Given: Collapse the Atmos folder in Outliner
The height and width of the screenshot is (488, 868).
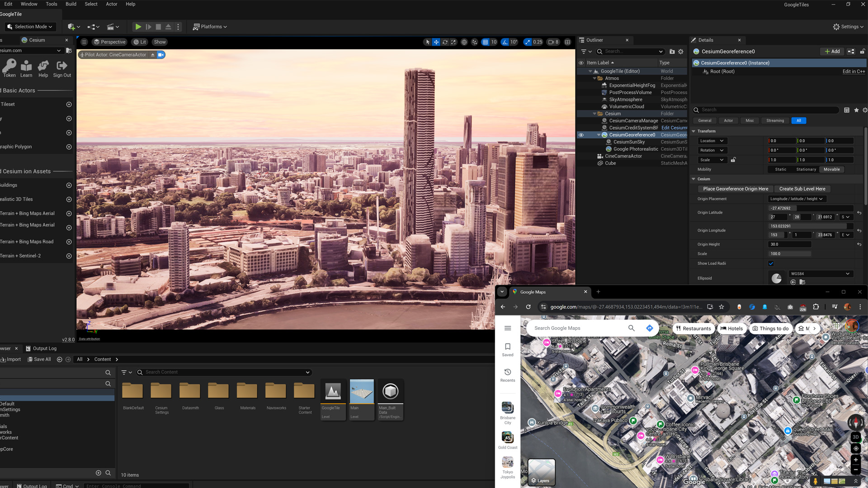Looking at the screenshot, I should tap(594, 79).
